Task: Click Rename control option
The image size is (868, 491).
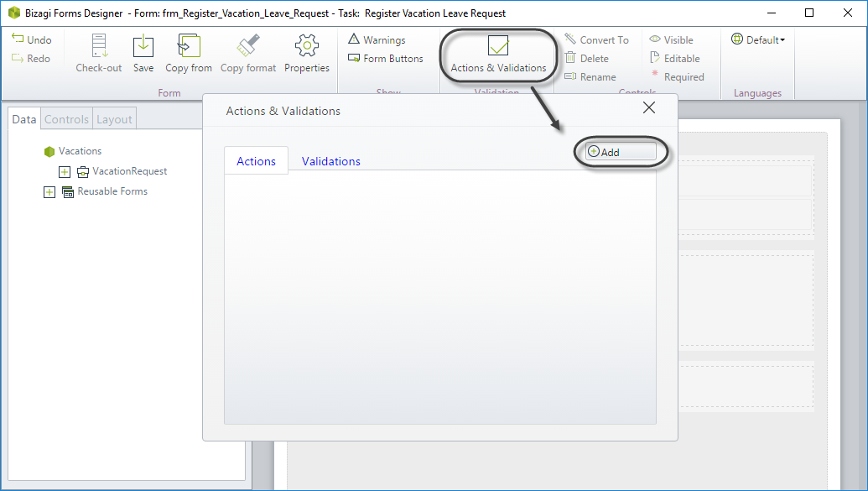Action: [590, 76]
